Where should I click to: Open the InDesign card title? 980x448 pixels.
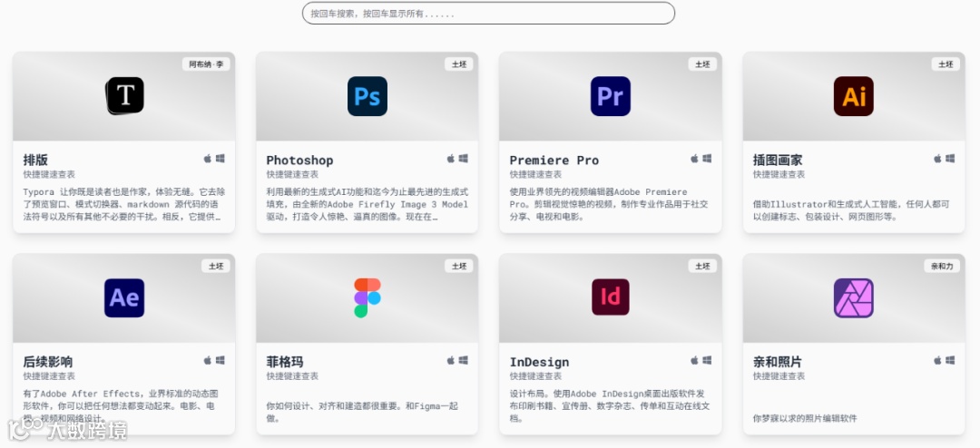[x=539, y=362]
